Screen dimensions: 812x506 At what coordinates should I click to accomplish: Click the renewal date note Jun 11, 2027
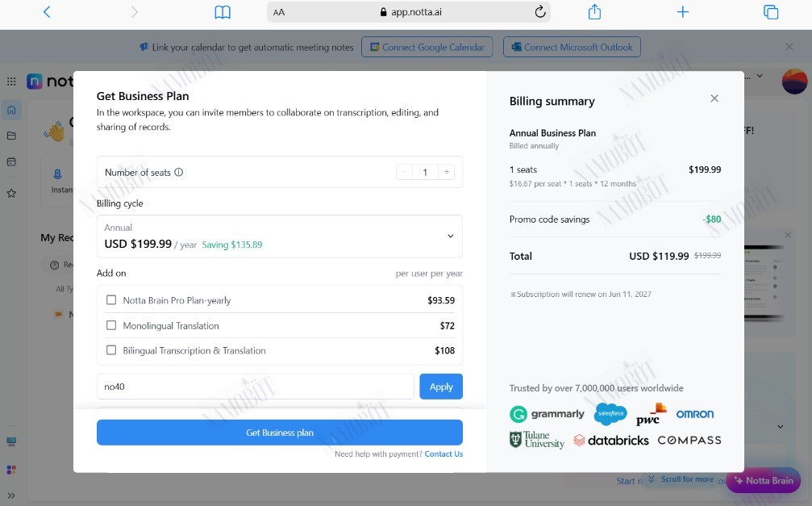pos(581,295)
